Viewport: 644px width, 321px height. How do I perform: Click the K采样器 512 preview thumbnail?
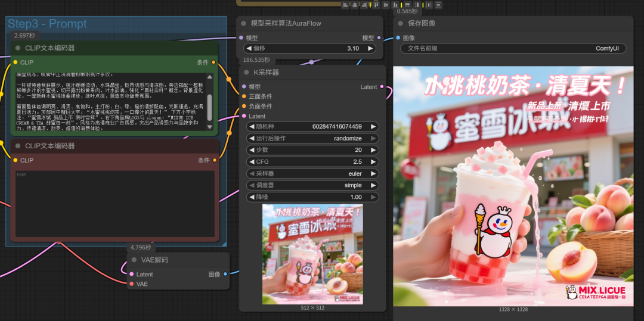point(312,254)
